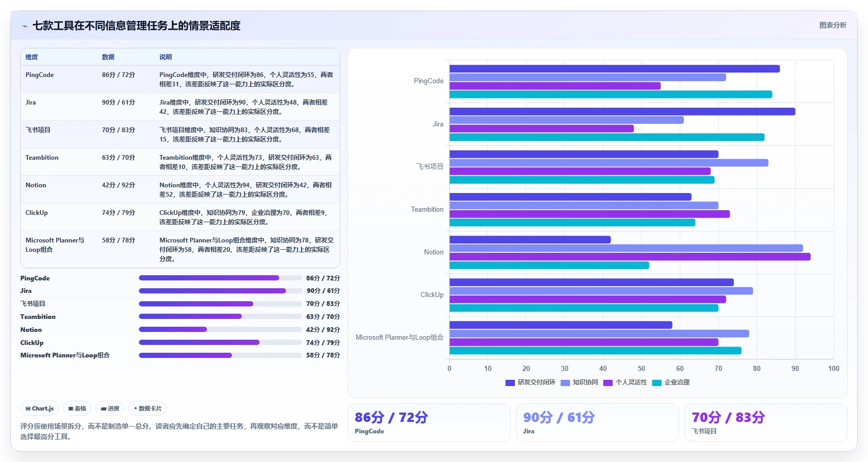Click the Notion 研发交付闭环 bar in chart
Viewport: 868px width, 462px height.
coord(530,240)
